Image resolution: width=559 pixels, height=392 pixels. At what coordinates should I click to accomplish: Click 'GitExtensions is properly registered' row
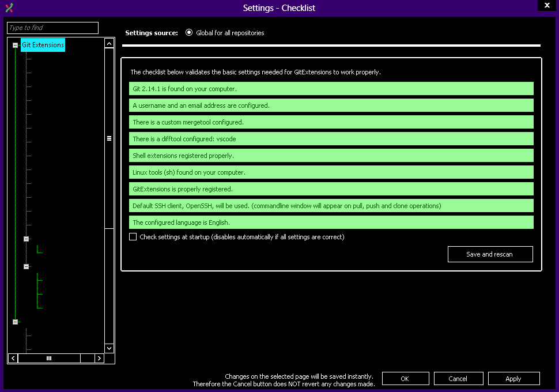(x=331, y=189)
